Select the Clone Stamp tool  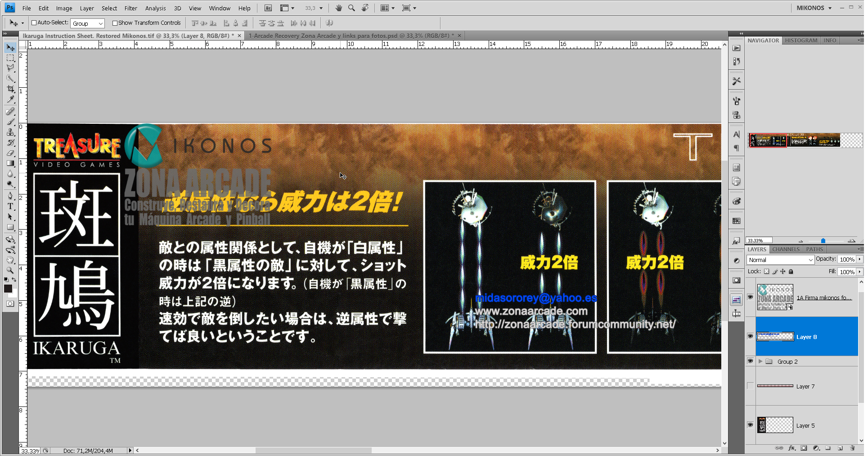point(10,131)
